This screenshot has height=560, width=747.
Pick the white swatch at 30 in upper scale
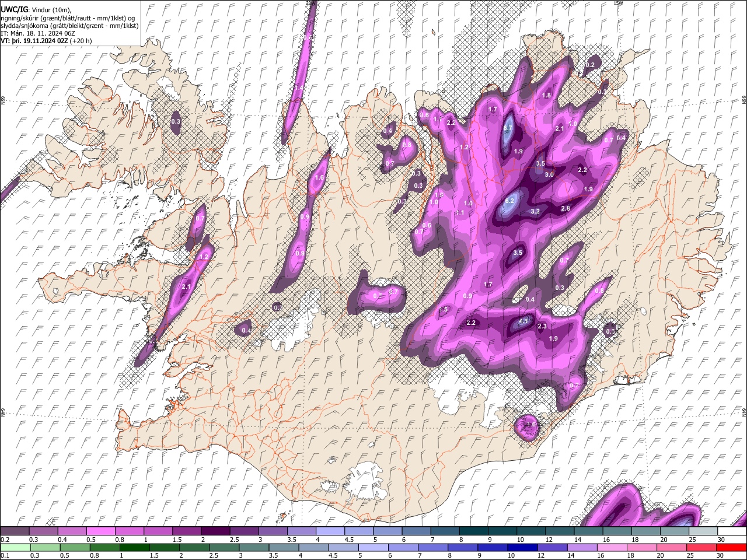click(x=731, y=531)
